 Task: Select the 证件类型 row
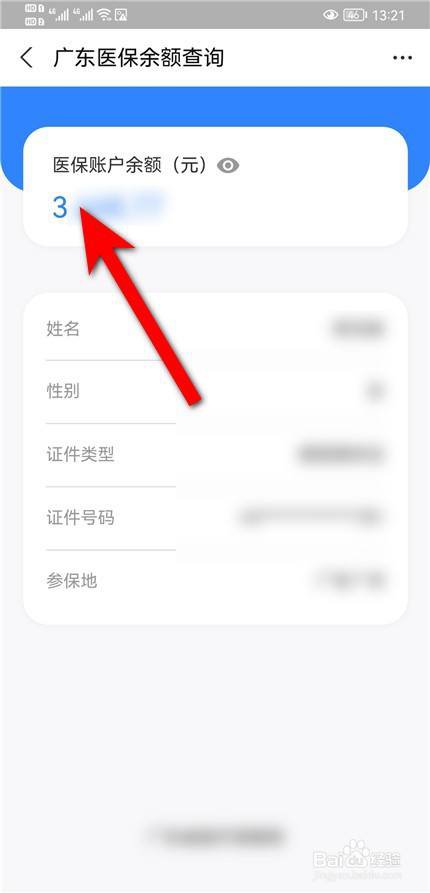(215, 455)
